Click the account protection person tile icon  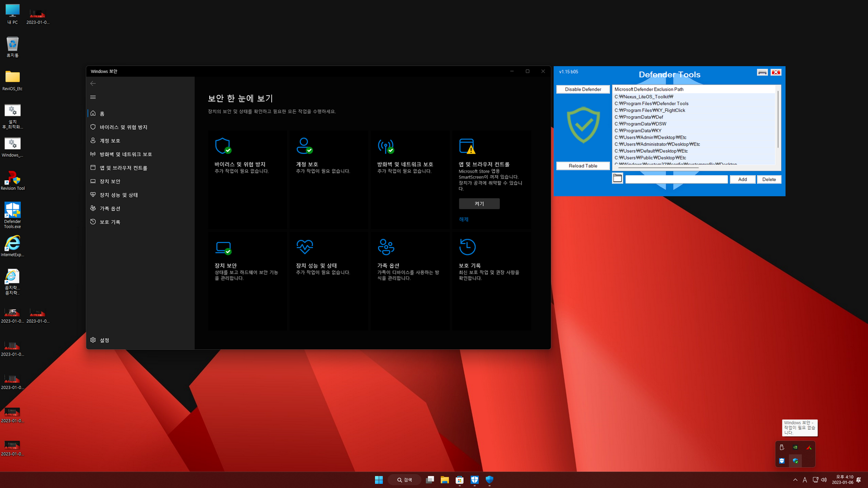304,146
